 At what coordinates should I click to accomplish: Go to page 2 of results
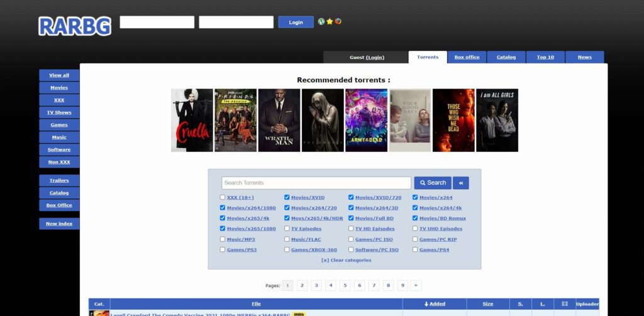(x=303, y=286)
